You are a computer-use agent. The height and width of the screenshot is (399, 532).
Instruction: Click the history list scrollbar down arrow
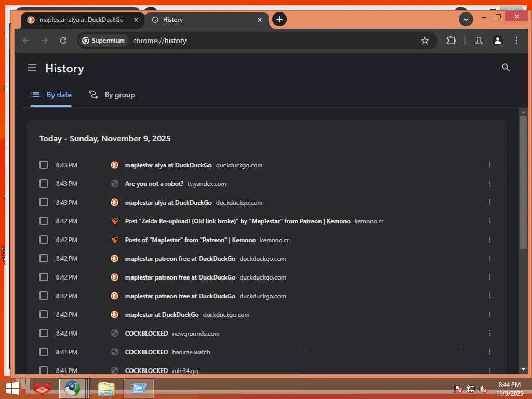(523, 369)
